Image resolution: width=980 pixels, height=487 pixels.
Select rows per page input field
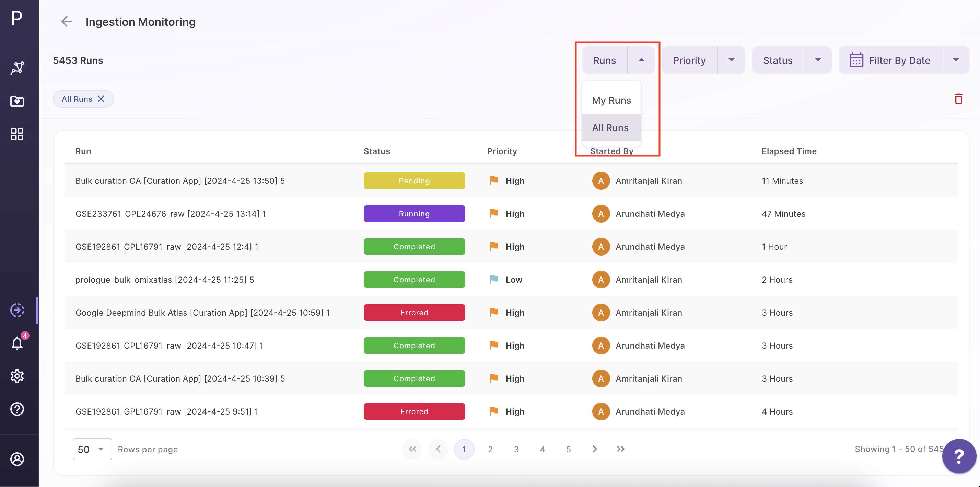pyautogui.click(x=90, y=448)
